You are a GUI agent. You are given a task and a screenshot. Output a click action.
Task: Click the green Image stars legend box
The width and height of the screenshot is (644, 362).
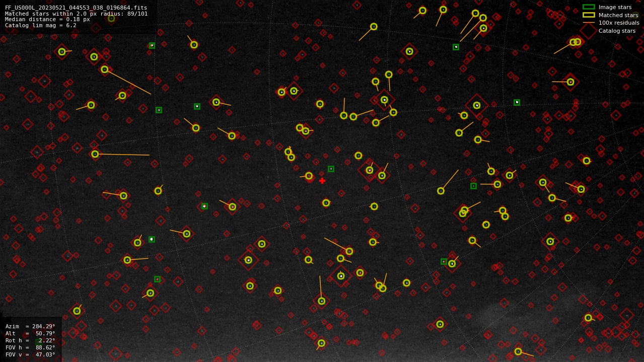(x=589, y=7)
